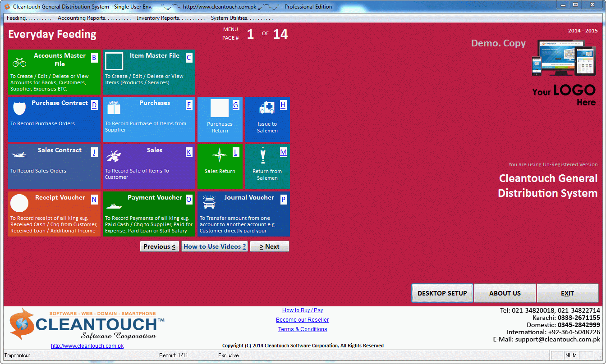Click the devices showcase image beside Demo Copy
606x364 pixels.
click(564, 58)
